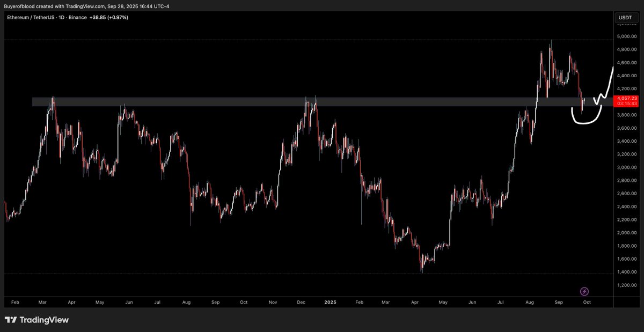
Task: Click the 1,400.00 price axis label
Action: tap(627, 272)
